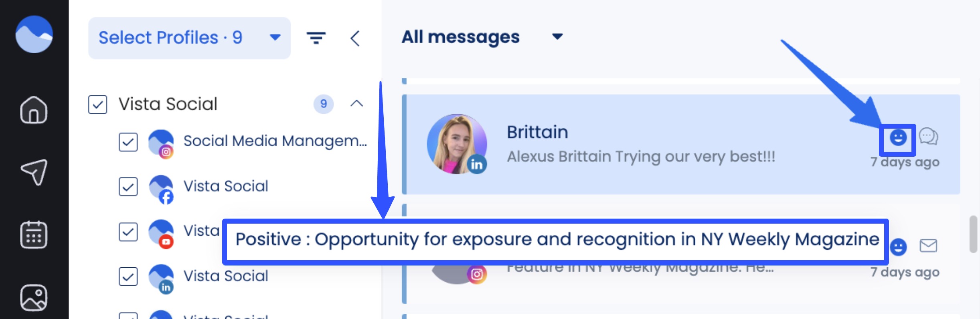980x319 pixels.
Task: Open the All messages dropdown arrow
Action: point(557,37)
